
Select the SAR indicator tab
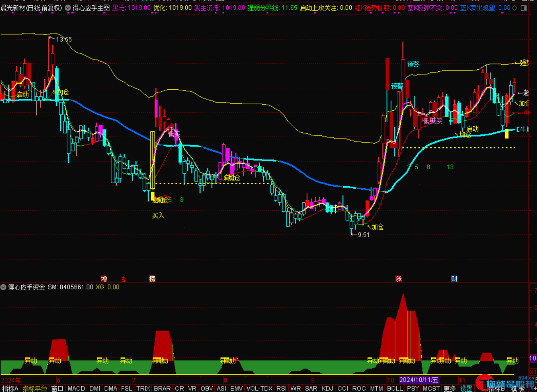point(311,388)
